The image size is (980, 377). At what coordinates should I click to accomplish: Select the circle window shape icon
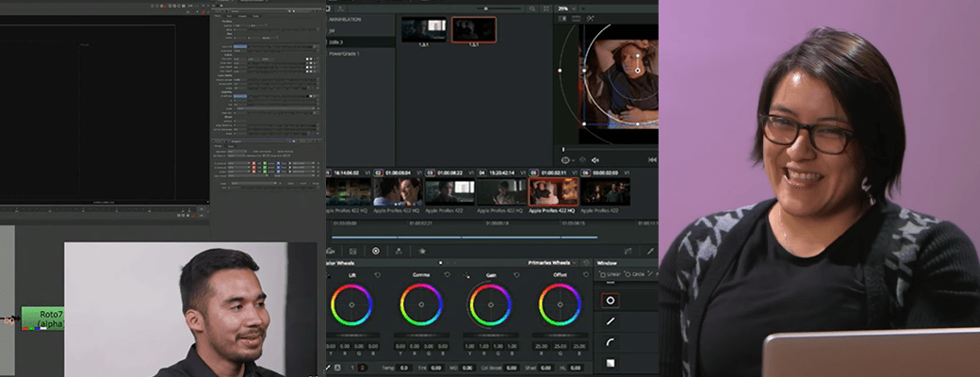pos(610,301)
